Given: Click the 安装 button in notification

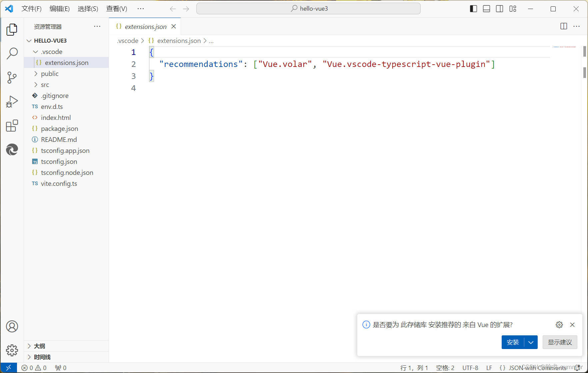Looking at the screenshot, I should tap(513, 342).
